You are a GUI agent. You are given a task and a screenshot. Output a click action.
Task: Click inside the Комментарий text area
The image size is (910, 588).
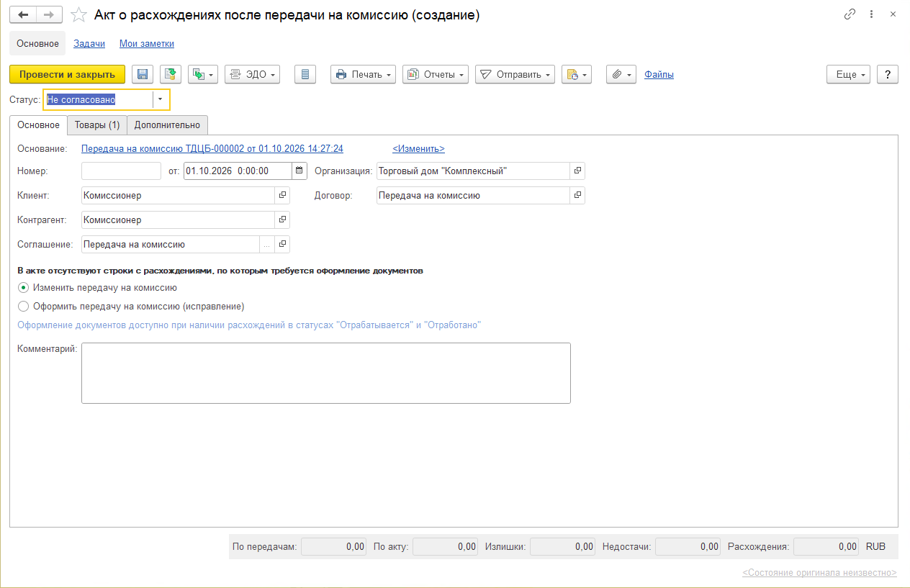coord(326,373)
